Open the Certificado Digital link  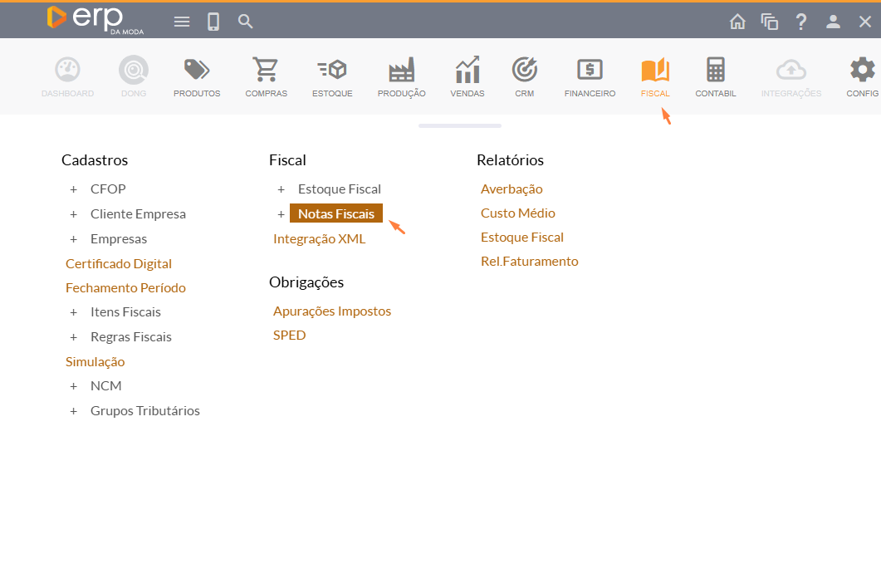click(119, 263)
